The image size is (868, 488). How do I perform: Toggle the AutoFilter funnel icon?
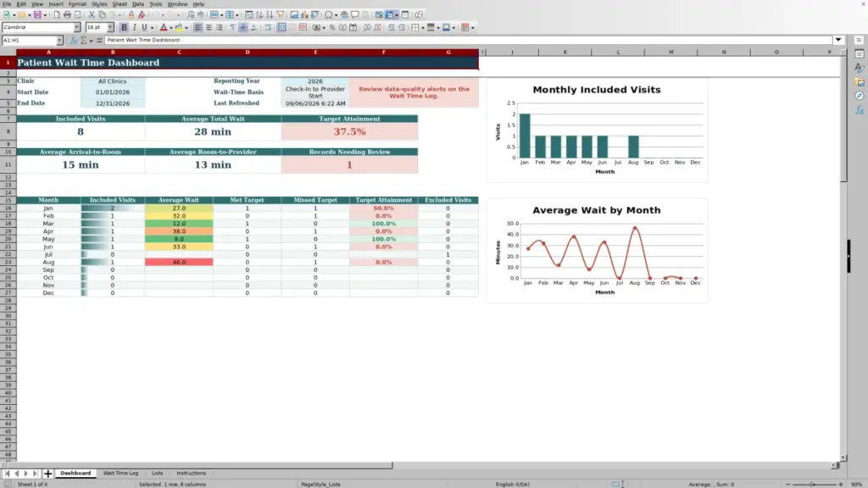pyautogui.click(x=281, y=14)
